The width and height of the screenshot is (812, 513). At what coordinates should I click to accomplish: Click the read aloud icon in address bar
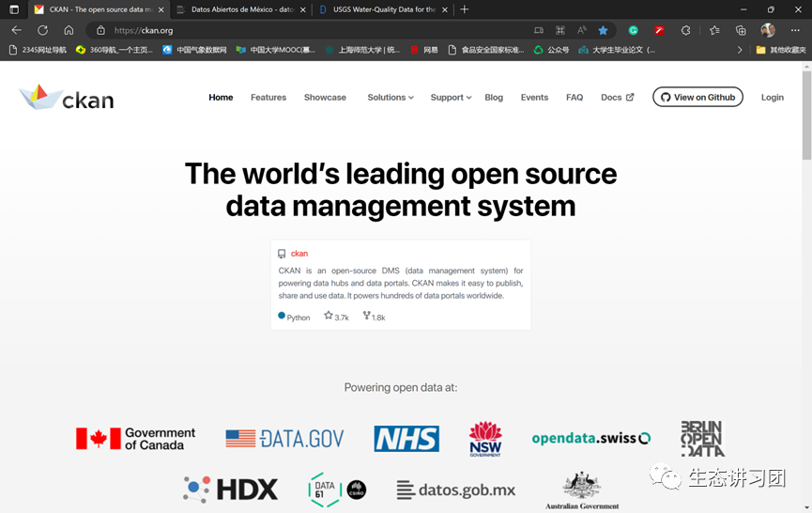(x=582, y=31)
